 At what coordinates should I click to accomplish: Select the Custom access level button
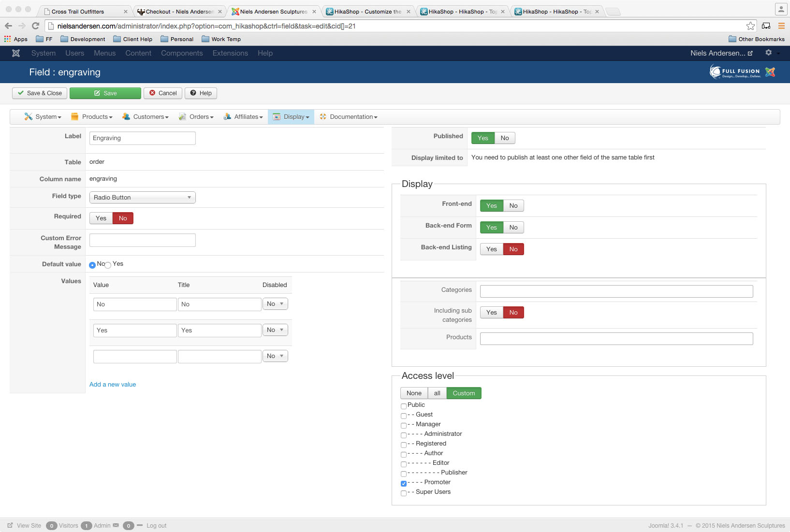tap(464, 393)
